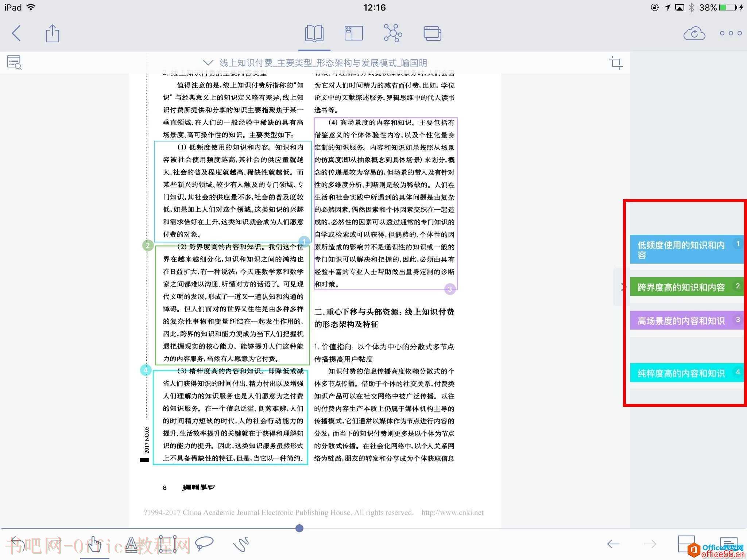Tap the Bluetooth status icon

[x=692, y=7]
